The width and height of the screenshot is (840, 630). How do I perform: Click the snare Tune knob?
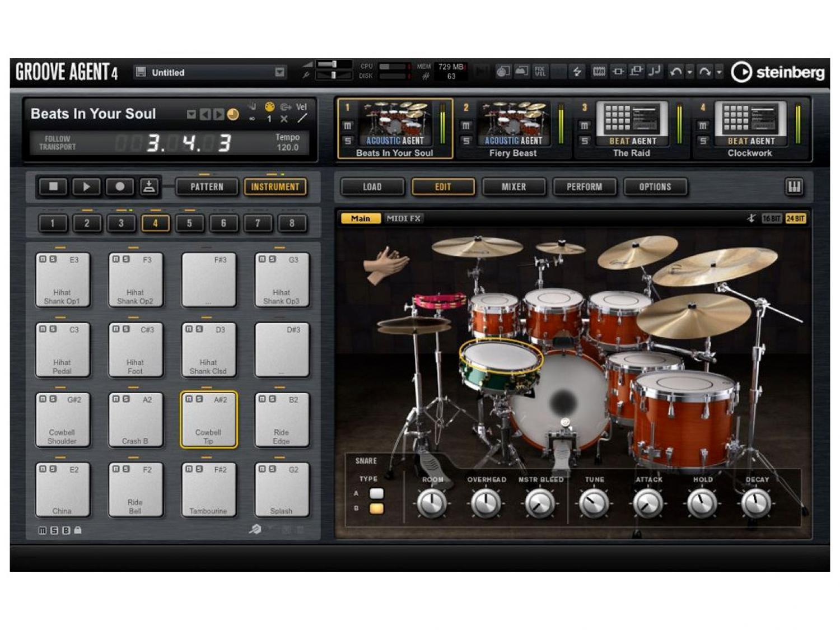pyautogui.click(x=594, y=503)
